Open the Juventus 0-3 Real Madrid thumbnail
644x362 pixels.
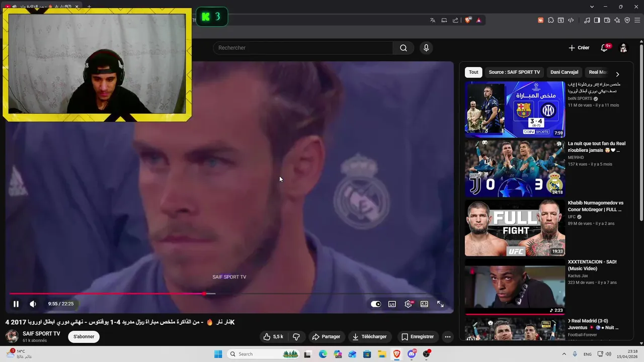pyautogui.click(x=515, y=168)
